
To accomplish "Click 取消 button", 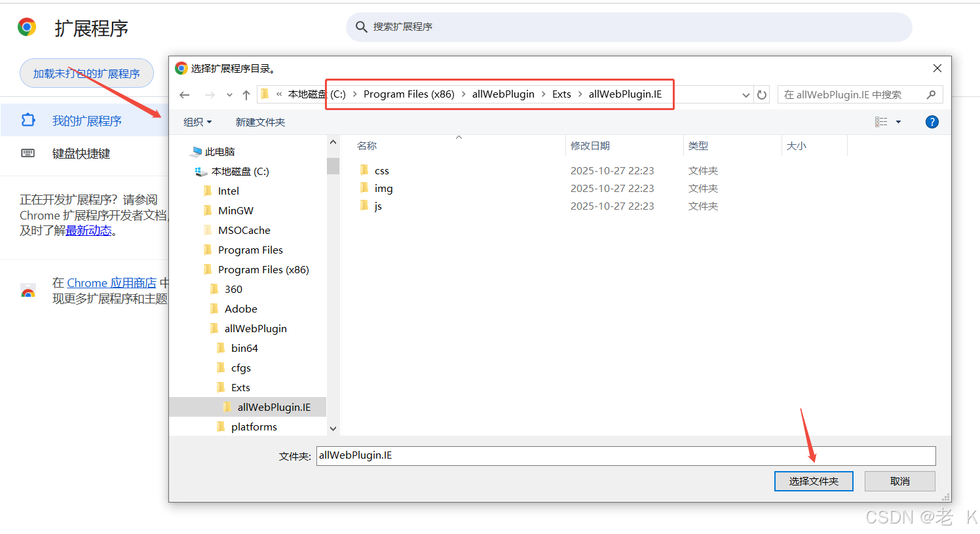I will (900, 481).
